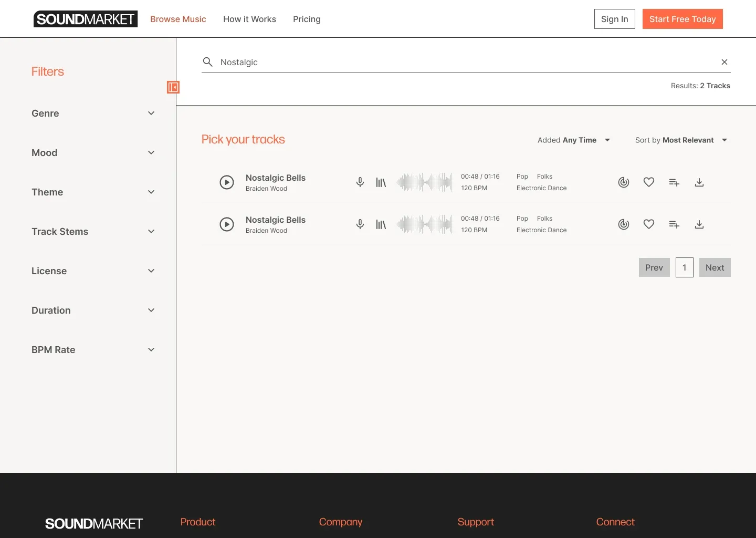Click the magnifier search icon

click(208, 62)
